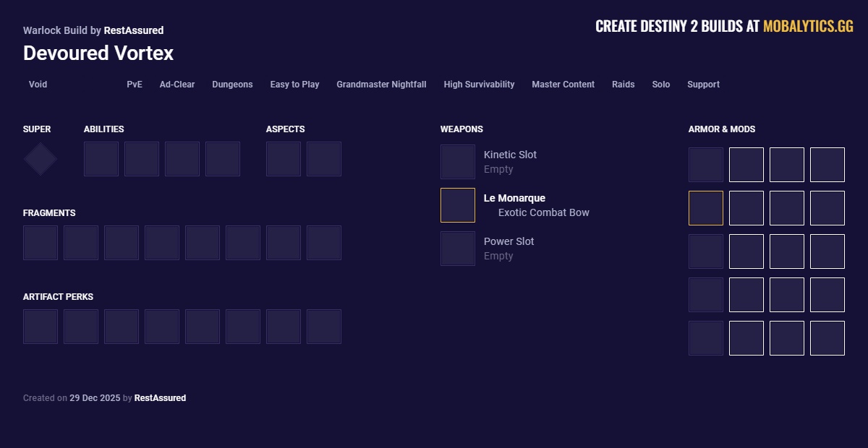Click the empty Power Slot weapon icon

(458, 249)
